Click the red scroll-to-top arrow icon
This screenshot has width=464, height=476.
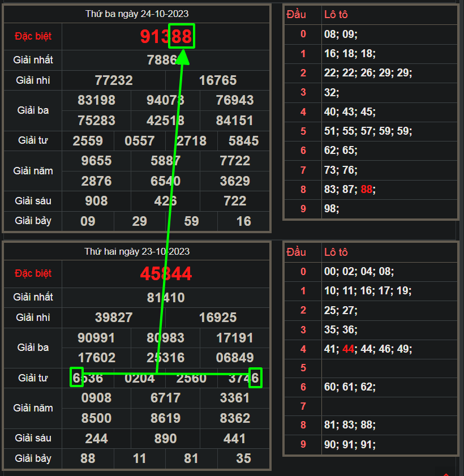coord(446,474)
